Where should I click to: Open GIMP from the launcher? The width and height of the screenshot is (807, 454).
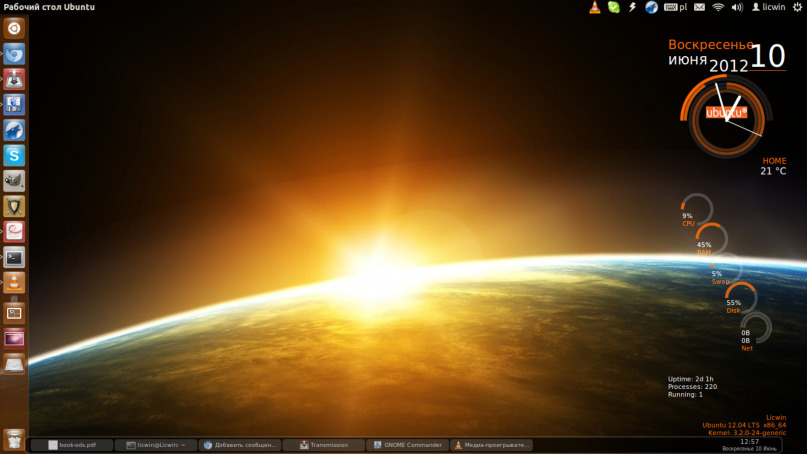tap(14, 181)
